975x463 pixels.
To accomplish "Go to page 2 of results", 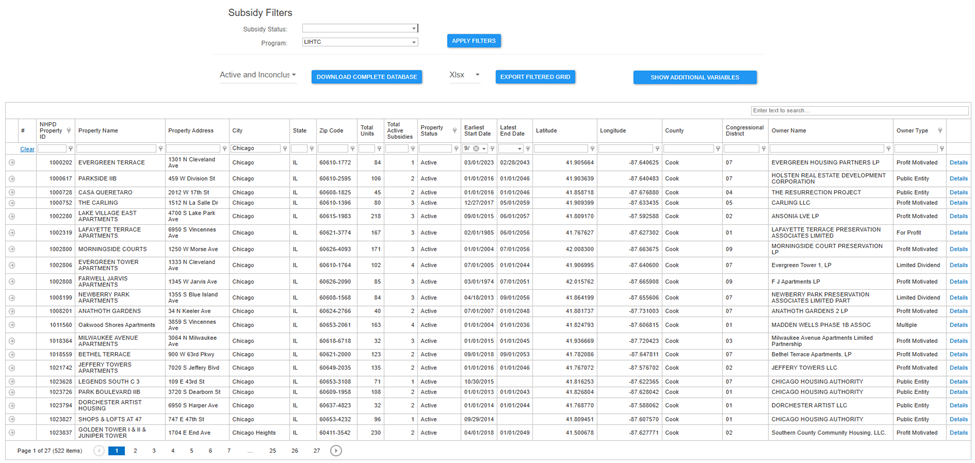I will [135, 451].
